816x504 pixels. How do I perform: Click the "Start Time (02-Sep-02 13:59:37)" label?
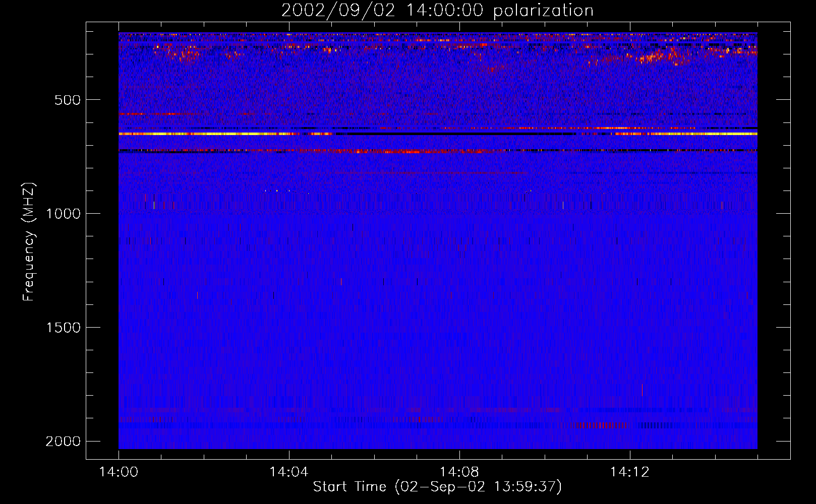click(437, 487)
